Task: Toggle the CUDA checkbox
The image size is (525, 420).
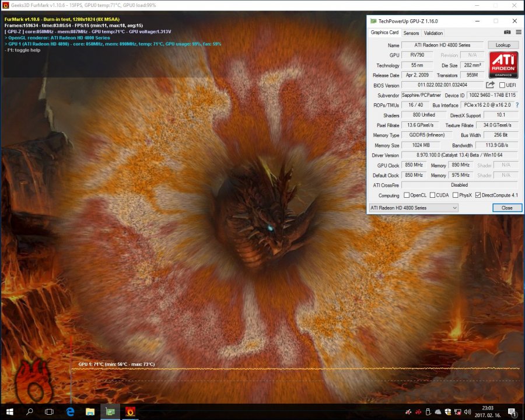Action: [432, 195]
